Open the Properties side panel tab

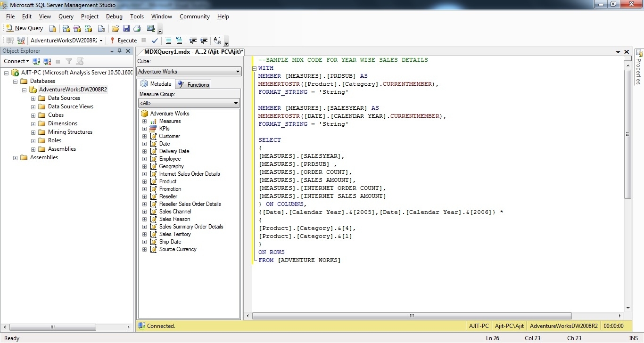click(x=639, y=67)
